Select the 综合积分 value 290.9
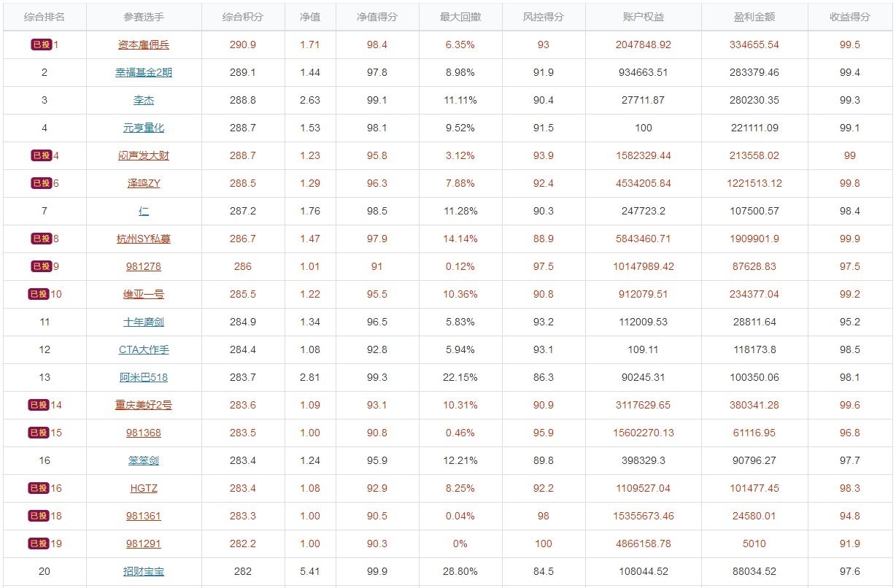896x588 pixels. (243, 45)
